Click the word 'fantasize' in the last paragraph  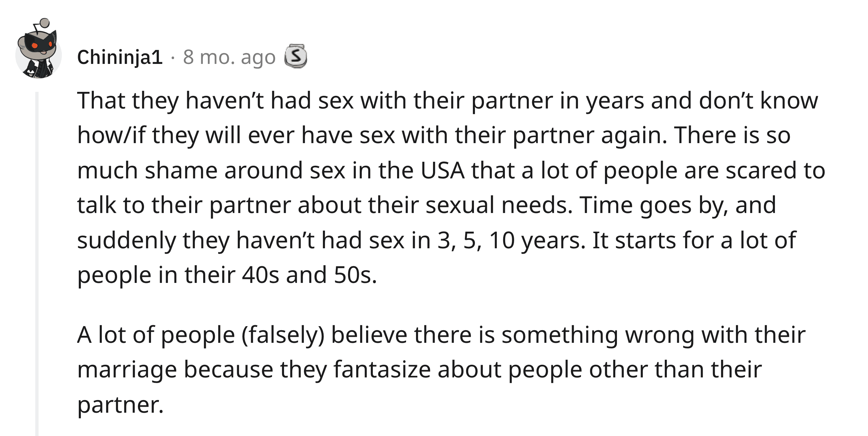pyautogui.click(x=382, y=370)
